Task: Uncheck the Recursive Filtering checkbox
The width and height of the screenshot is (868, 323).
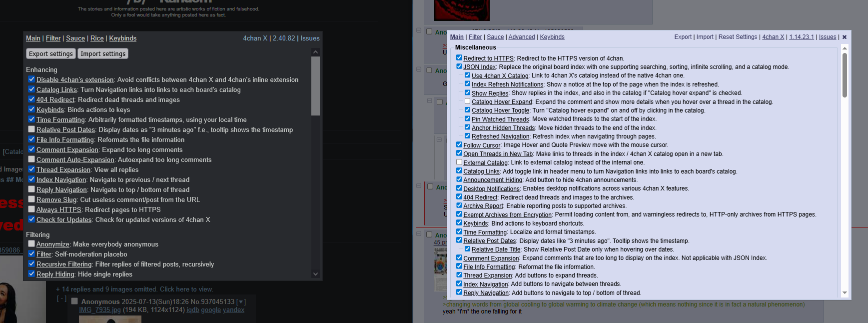Action: [31, 263]
